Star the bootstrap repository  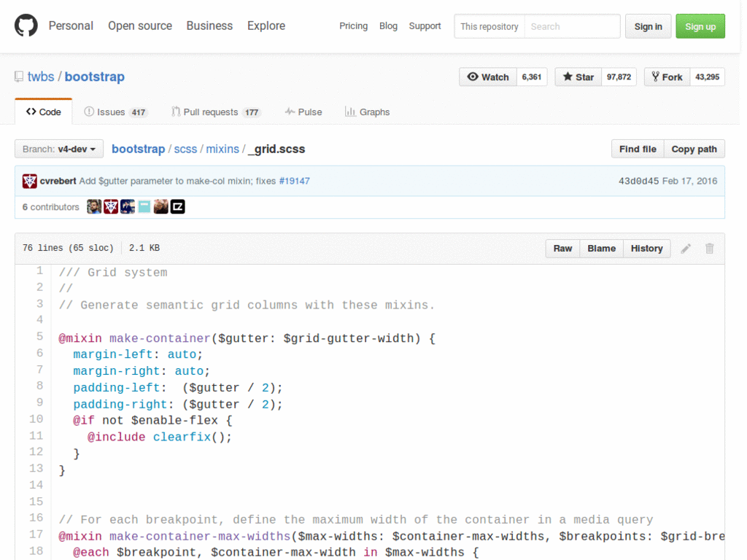click(578, 77)
